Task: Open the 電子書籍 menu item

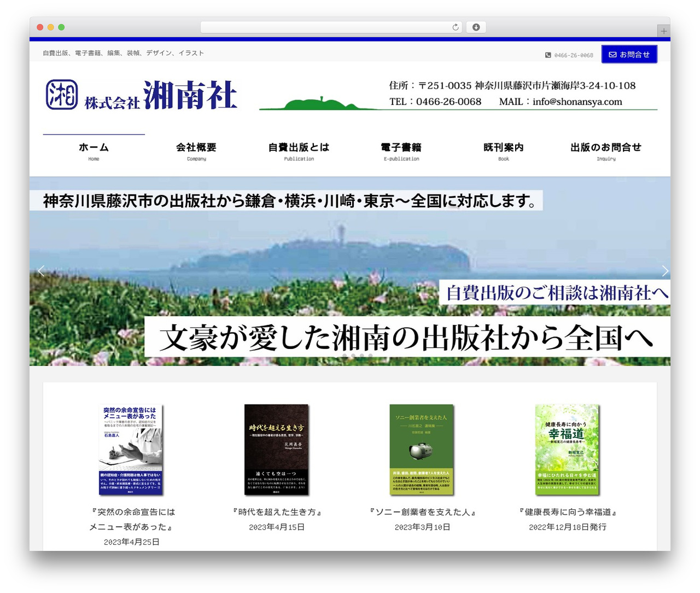Action: tap(401, 151)
